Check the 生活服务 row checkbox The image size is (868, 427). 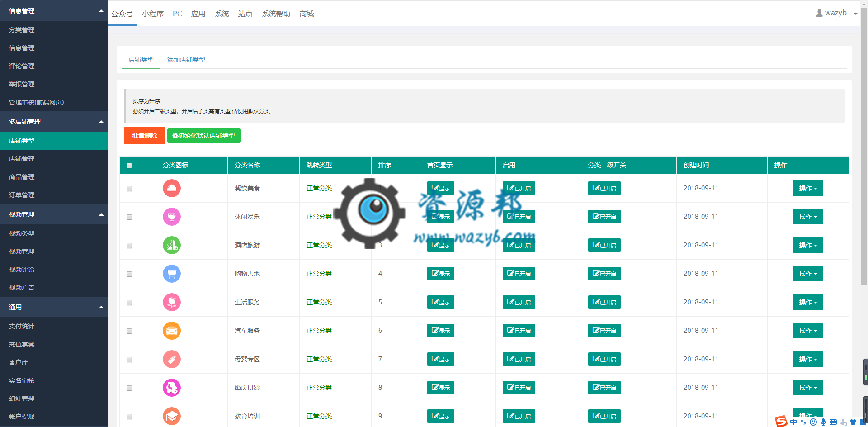click(x=129, y=303)
